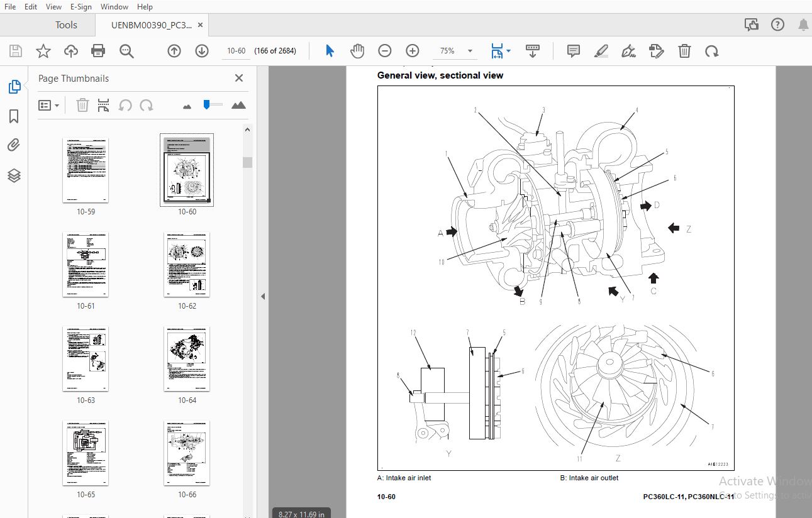Open the edit PDF tool icon
Screen dimensions: 812x518
click(x=657, y=51)
